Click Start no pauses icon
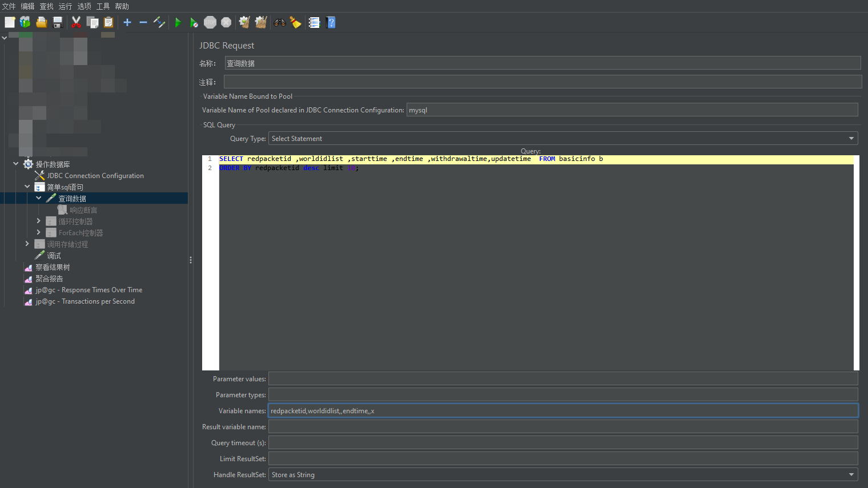 coord(194,22)
